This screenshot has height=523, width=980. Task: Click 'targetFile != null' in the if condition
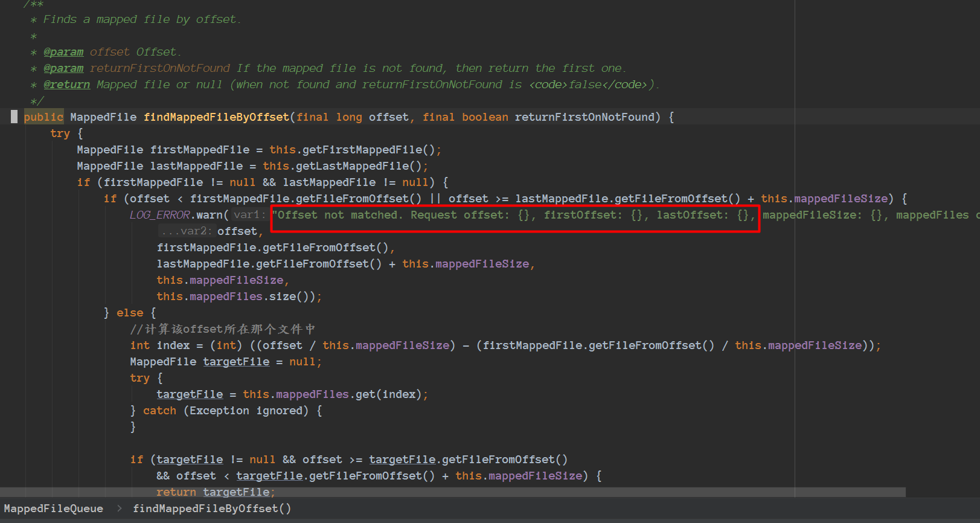216,460
